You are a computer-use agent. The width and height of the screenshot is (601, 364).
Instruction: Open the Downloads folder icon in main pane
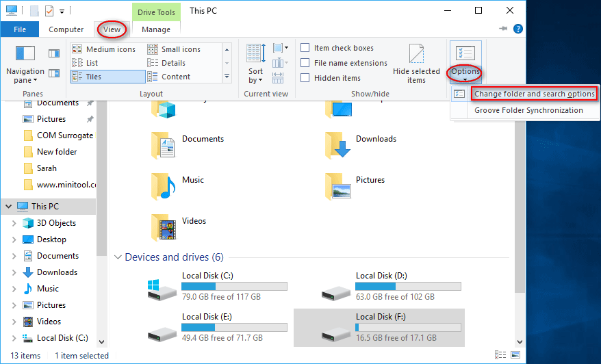337,145
